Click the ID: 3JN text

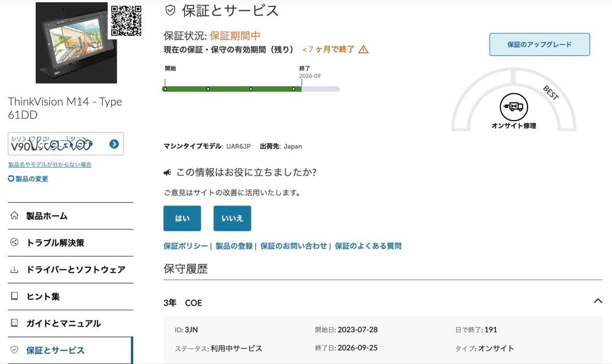point(186,329)
